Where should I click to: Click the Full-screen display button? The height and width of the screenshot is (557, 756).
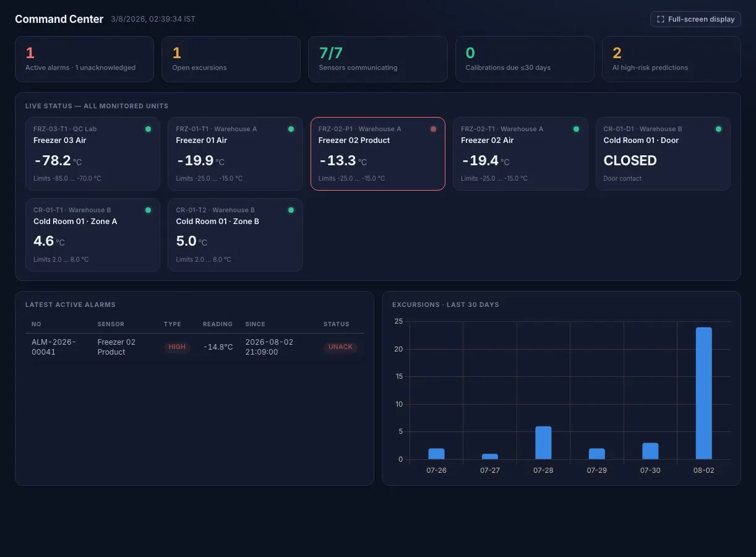pyautogui.click(x=695, y=19)
